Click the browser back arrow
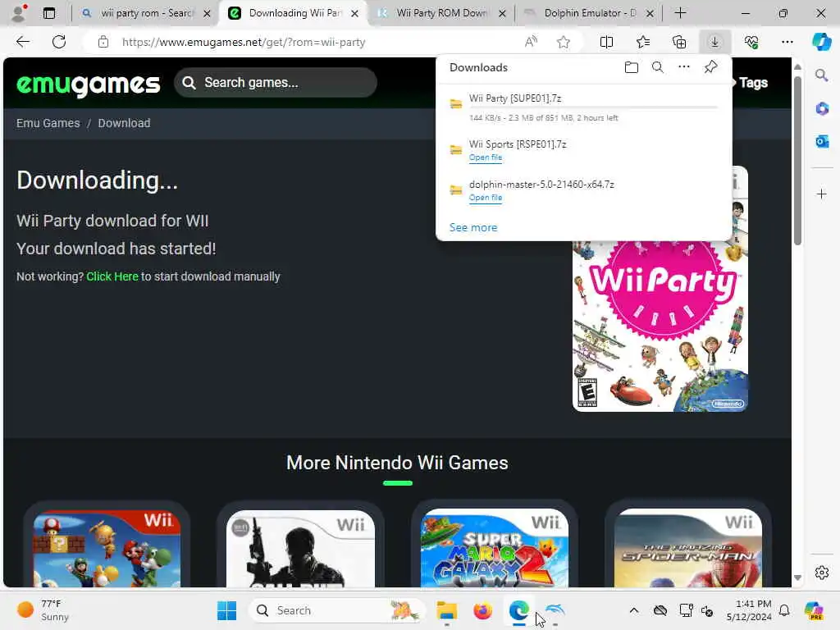 coord(22,42)
